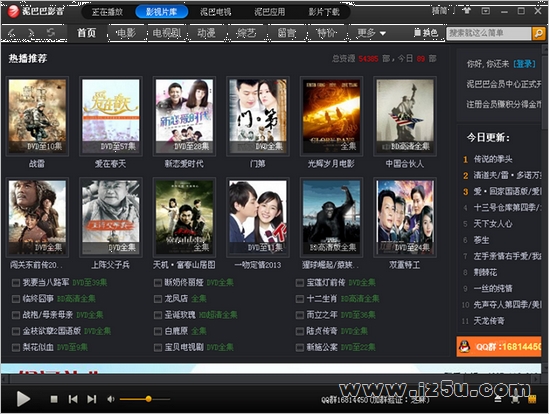Click the 登录 login link
The image size is (549, 414).
524,64
